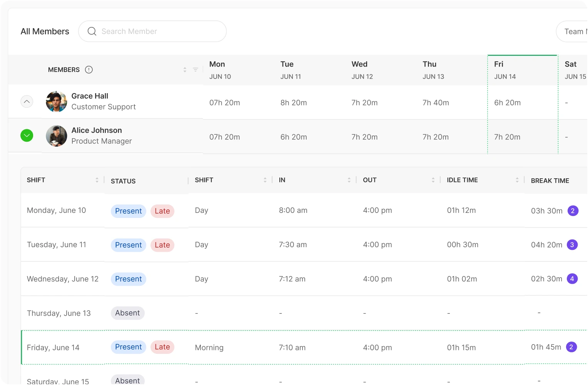588x385 pixels.
Task: Click Late tag for Monday, June 10
Action: pyautogui.click(x=162, y=211)
